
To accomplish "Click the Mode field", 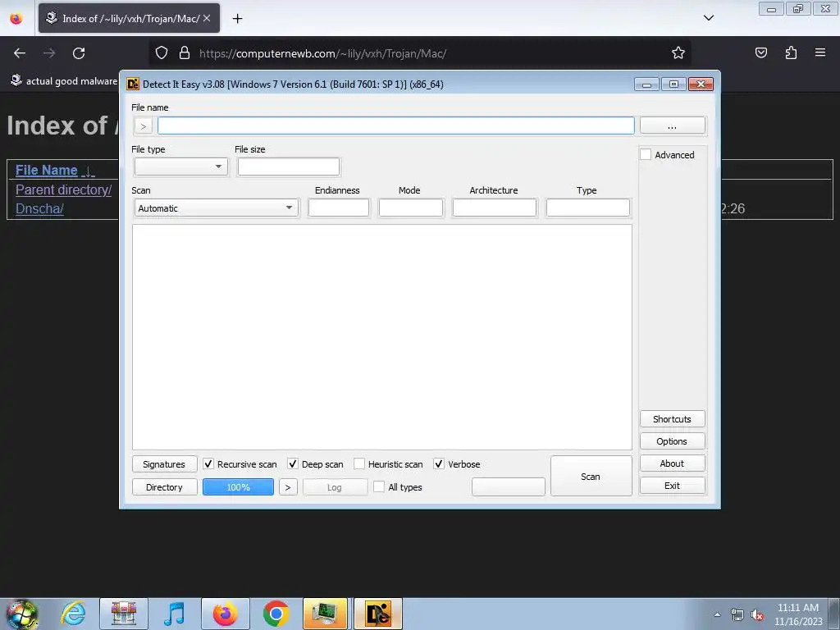I will [411, 208].
